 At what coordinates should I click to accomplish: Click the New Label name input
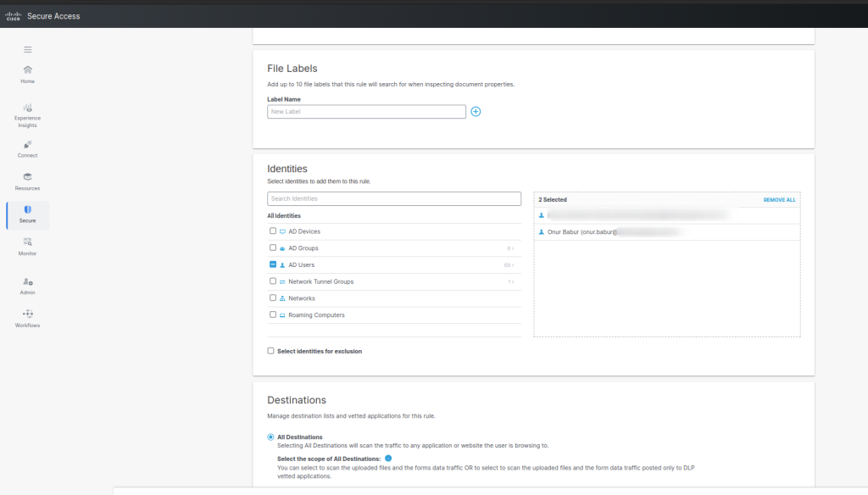point(366,112)
